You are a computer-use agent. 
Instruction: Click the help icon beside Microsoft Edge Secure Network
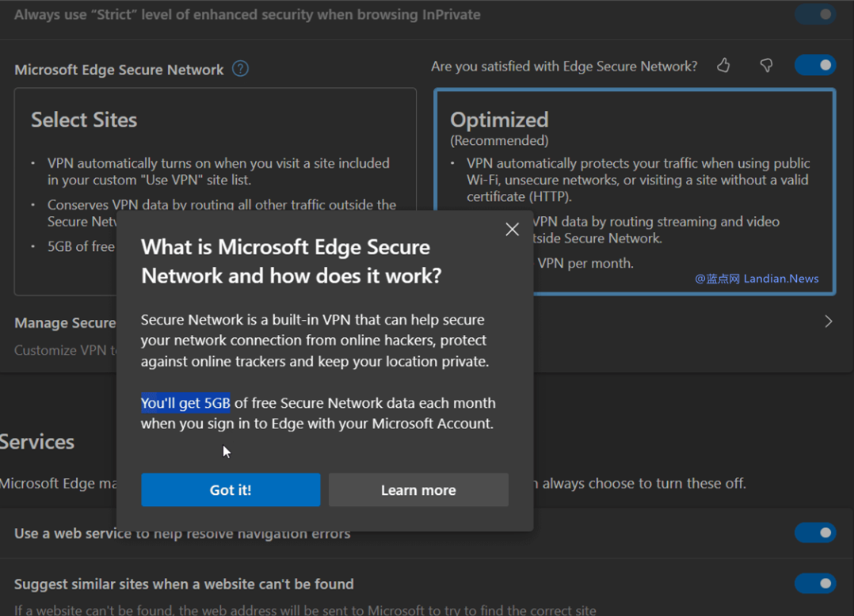[x=241, y=69]
